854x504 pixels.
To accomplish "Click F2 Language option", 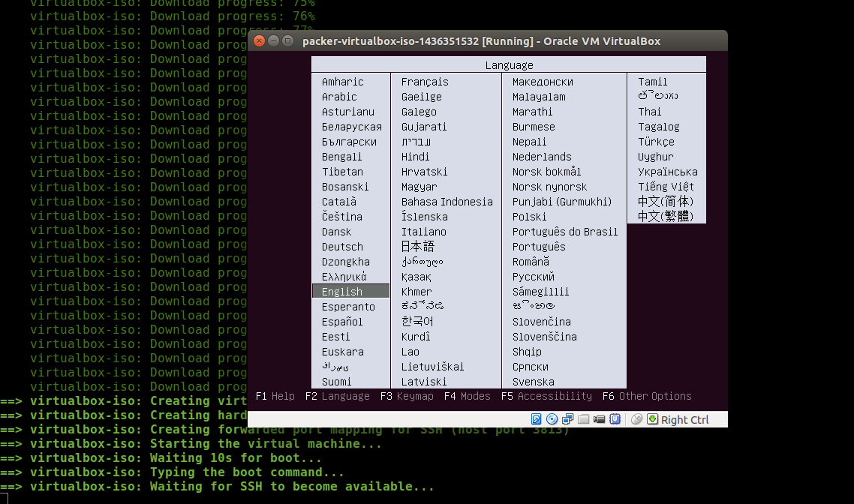I will pos(337,396).
